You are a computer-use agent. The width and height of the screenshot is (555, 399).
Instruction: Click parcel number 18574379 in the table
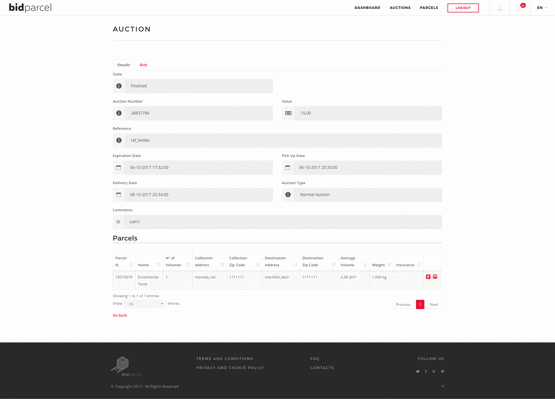[124, 277]
